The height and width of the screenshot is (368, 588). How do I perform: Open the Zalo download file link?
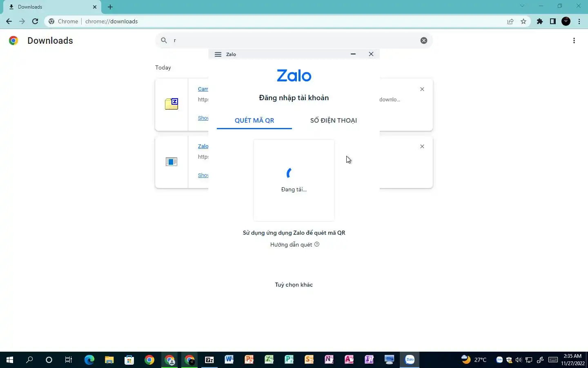coord(203,146)
